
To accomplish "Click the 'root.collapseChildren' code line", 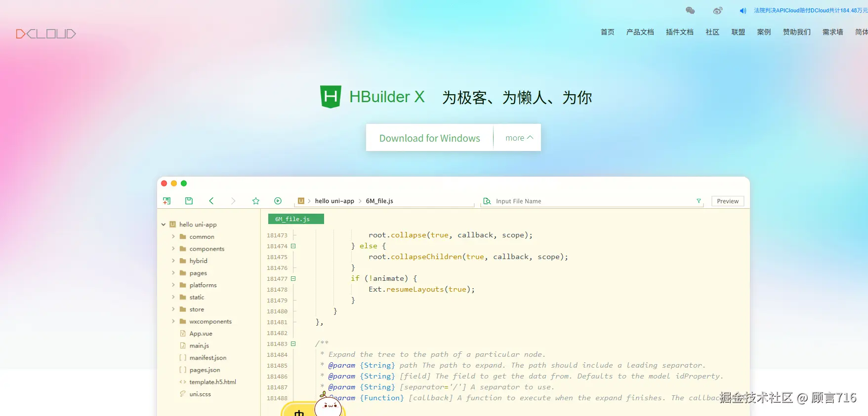I will coord(468,257).
